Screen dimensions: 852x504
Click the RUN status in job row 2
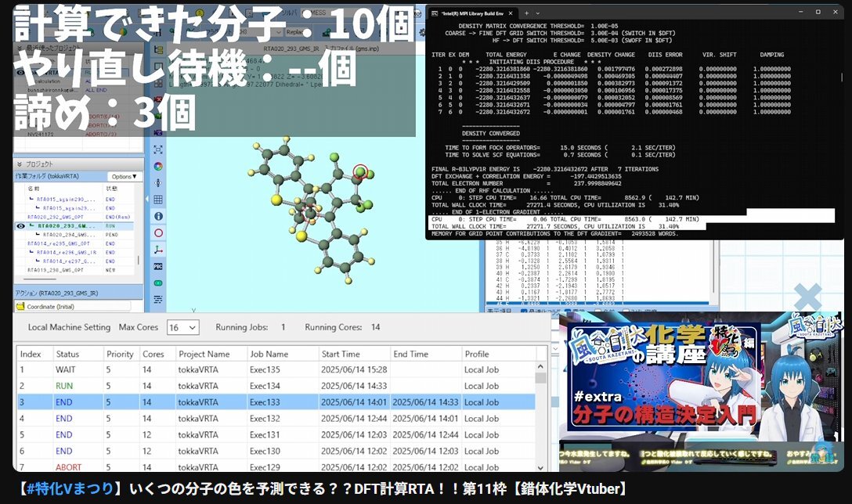click(x=64, y=386)
